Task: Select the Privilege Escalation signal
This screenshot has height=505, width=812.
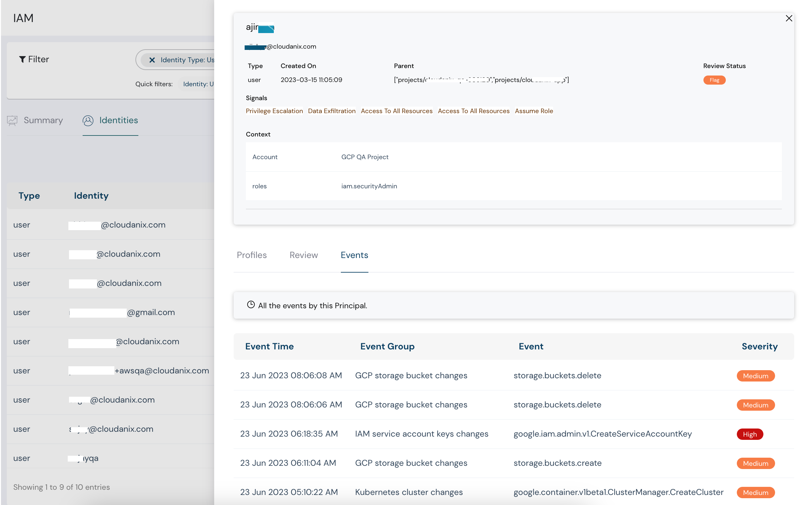Action: tap(274, 111)
